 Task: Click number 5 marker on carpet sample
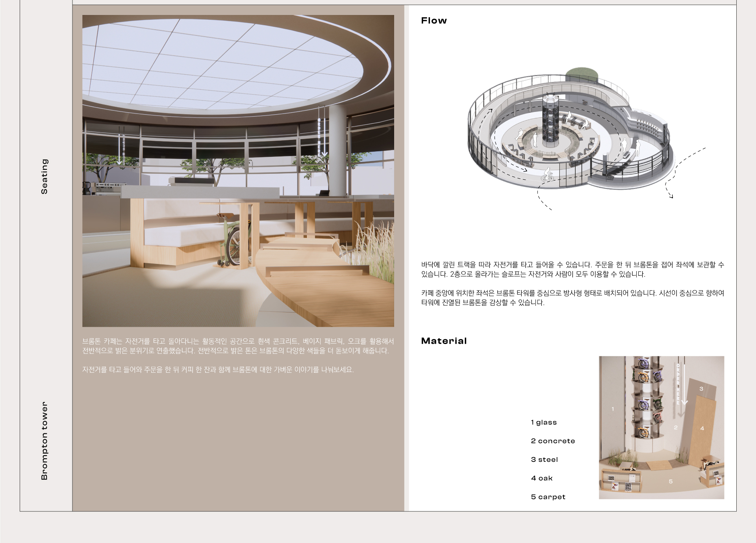point(671,482)
